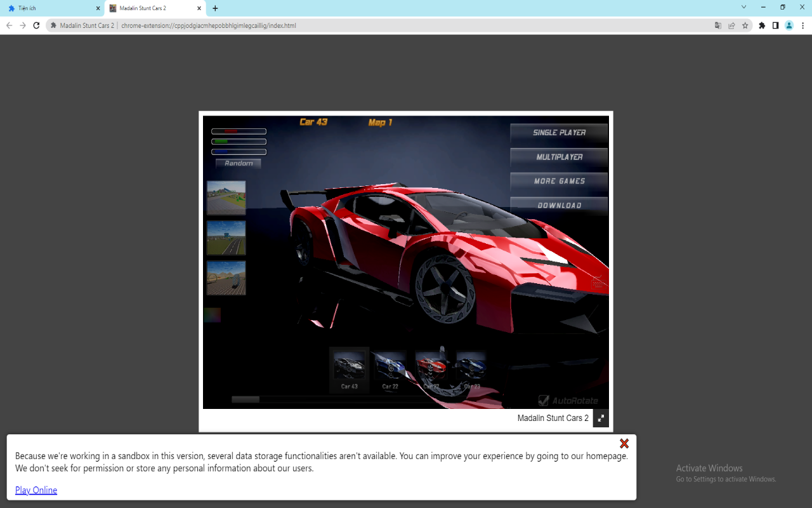
Task: Randomize the car color with Random
Action: coord(239,163)
